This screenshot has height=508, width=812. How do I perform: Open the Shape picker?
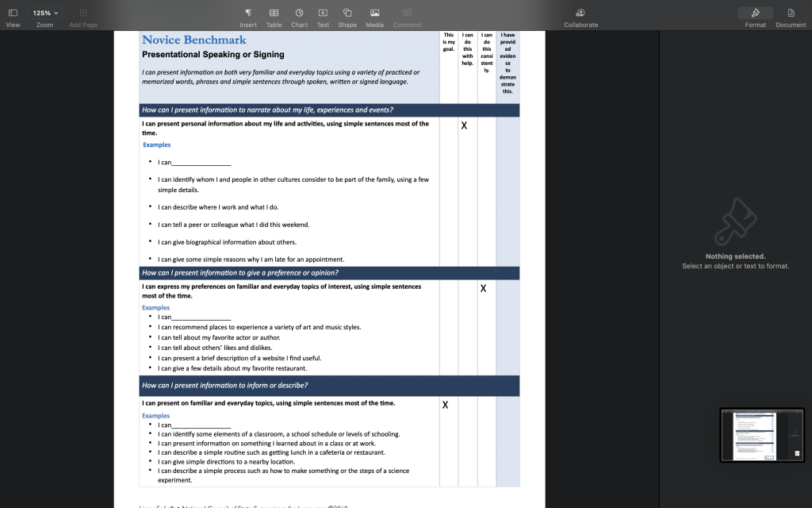pos(347,13)
